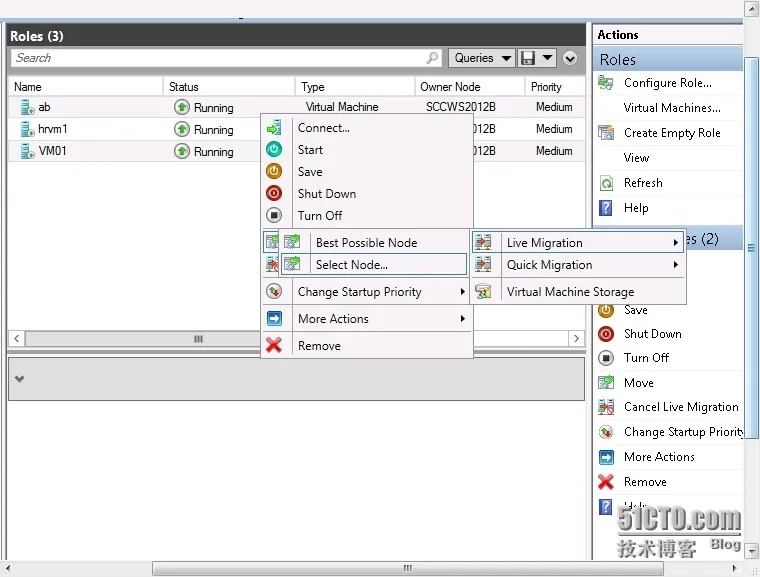Click the Move icon in Actions pane
The width and height of the screenshot is (760, 577).
tap(606, 383)
